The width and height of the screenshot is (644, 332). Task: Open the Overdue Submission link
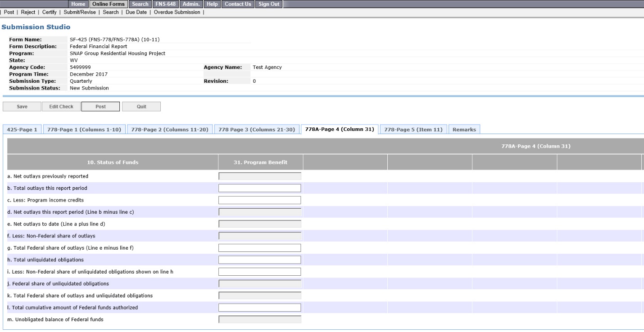177,12
